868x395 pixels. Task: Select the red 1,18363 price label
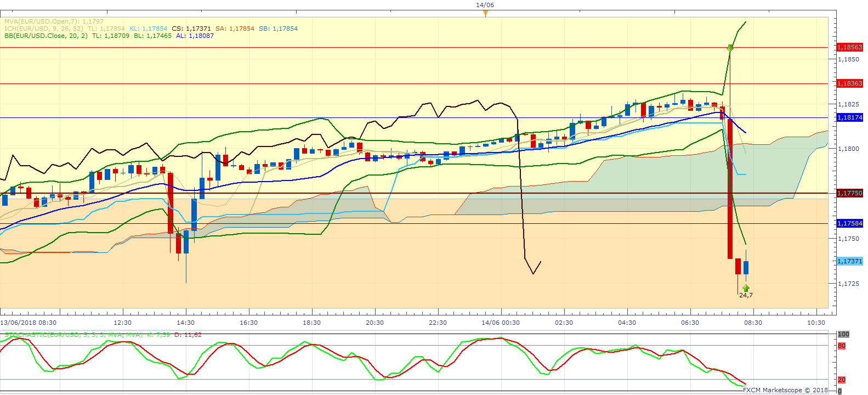[849, 83]
